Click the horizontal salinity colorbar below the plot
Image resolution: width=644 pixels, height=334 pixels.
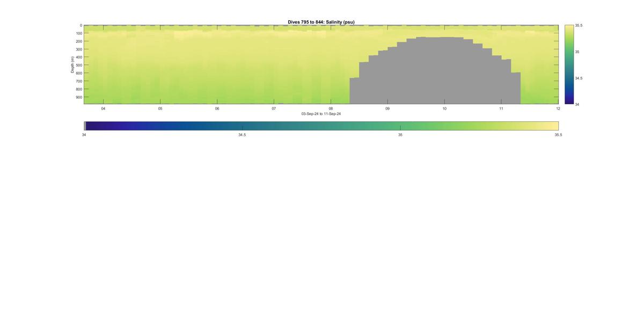tap(322, 126)
